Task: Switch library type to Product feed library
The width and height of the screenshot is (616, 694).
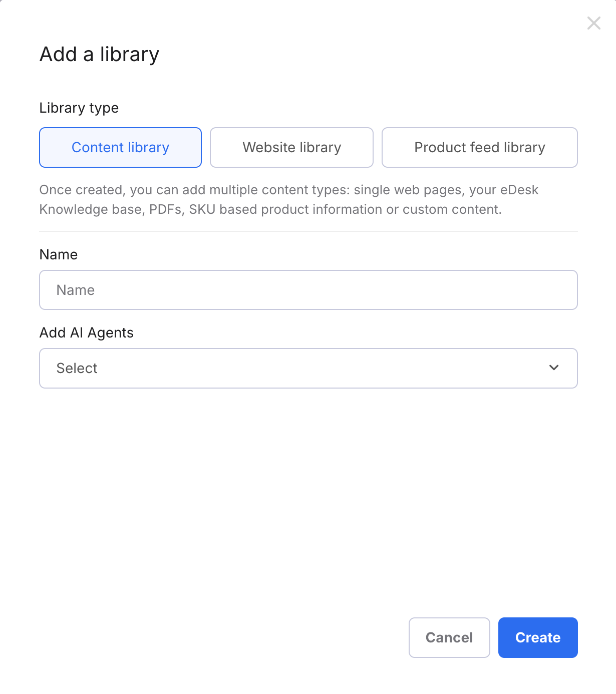Action: (479, 147)
